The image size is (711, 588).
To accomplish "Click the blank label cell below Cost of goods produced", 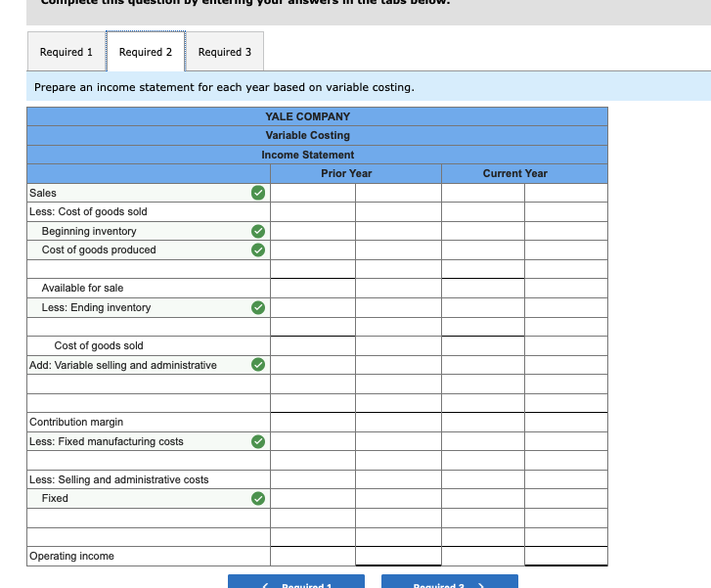I will 149,269.
